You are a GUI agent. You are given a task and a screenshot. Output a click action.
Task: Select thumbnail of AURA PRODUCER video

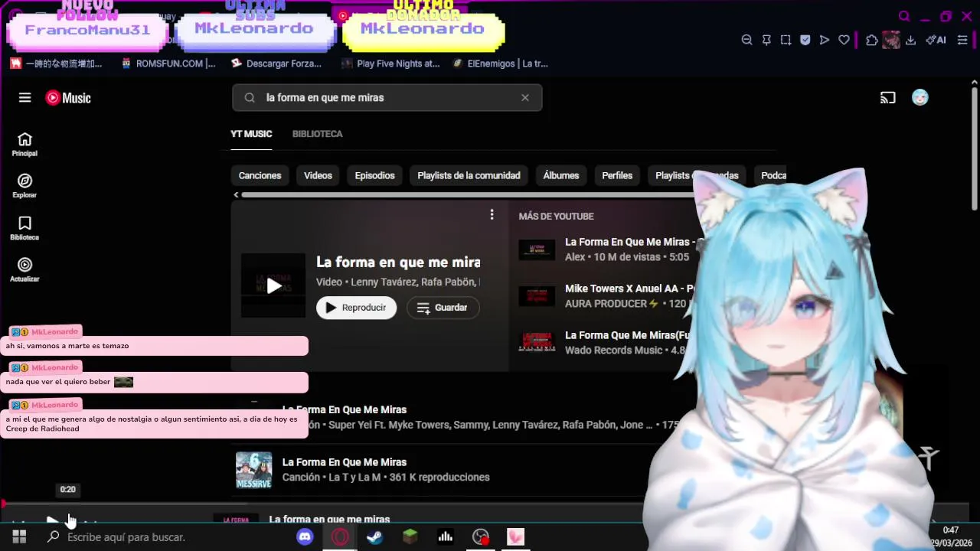tap(537, 296)
